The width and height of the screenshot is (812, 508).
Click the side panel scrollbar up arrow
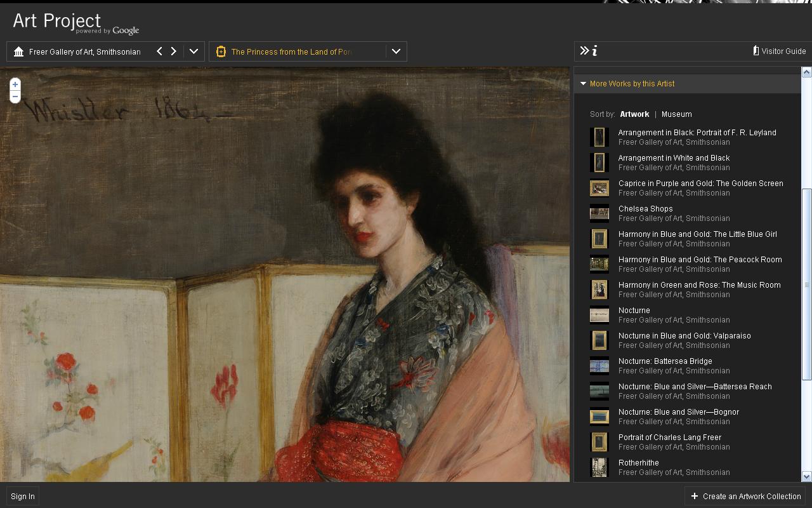807,72
